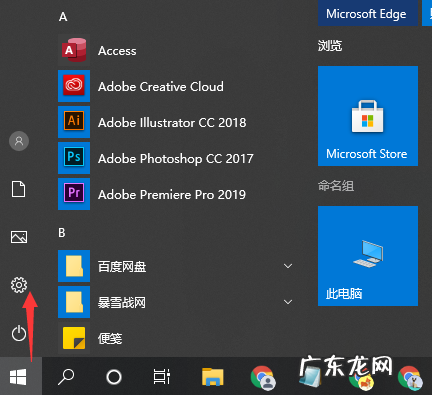The image size is (432, 395).
Task: Click the letter B section header
Action: pyautogui.click(x=62, y=233)
